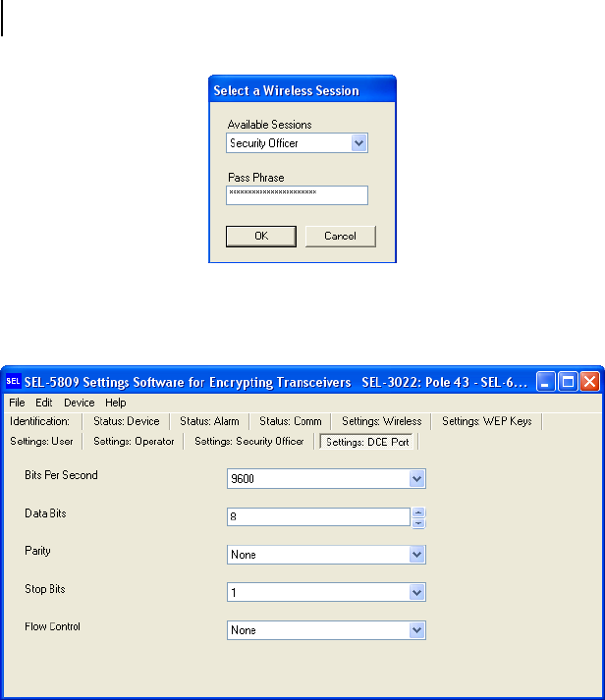Increase Data Bits with up arrow

[x=418, y=512]
